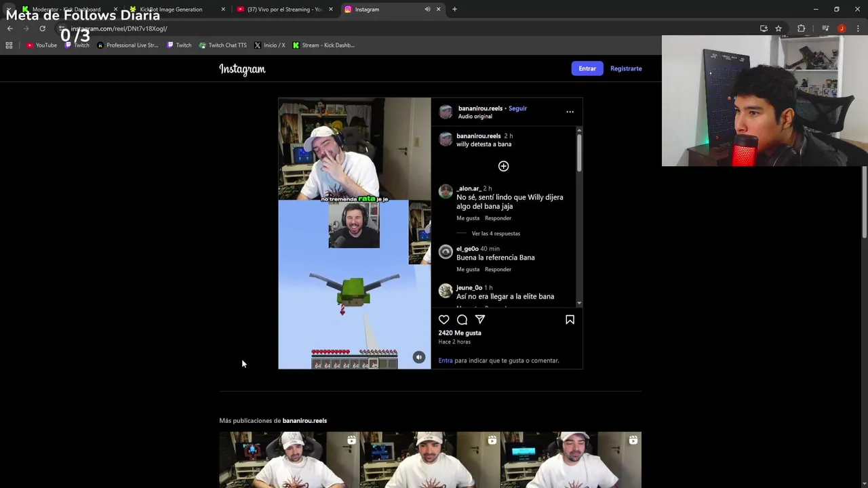Click Responder under _alon.ar_ comment
Viewport: 868px width, 488px height.
click(x=498, y=218)
